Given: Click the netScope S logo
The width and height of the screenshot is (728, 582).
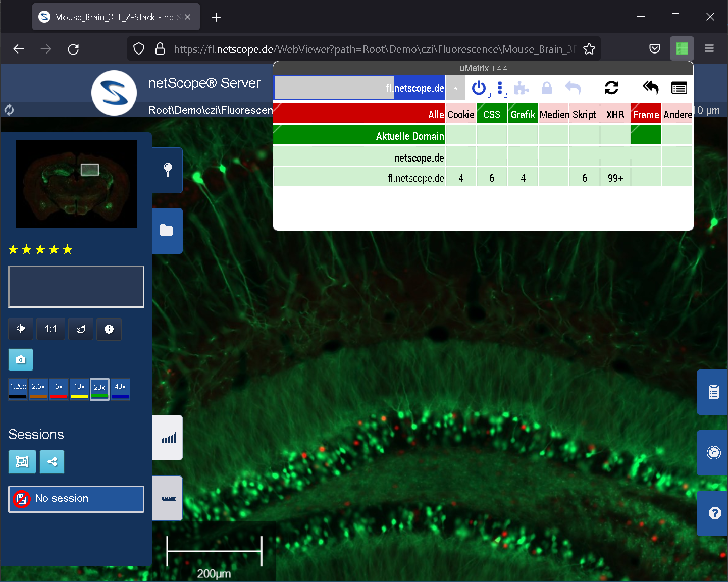Looking at the screenshot, I should [114, 93].
